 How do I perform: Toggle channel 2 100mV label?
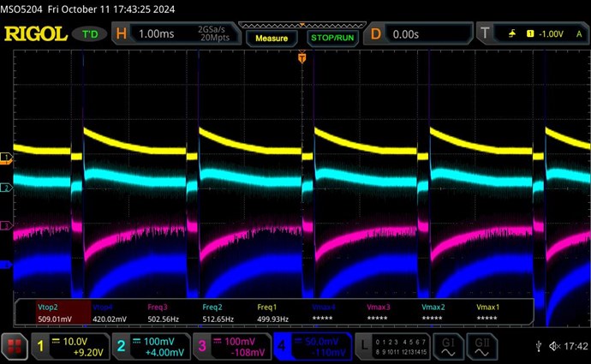[x=152, y=347]
